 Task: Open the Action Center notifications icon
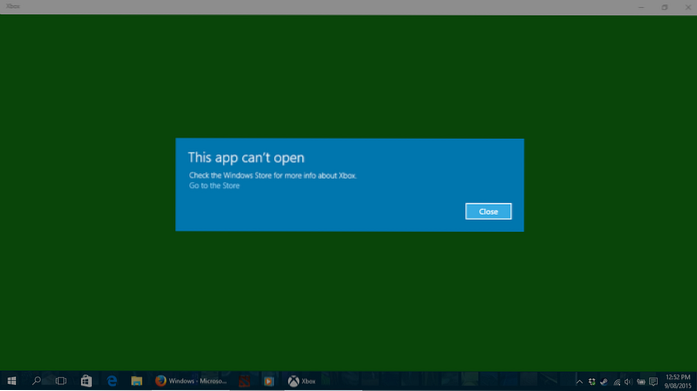point(653,382)
